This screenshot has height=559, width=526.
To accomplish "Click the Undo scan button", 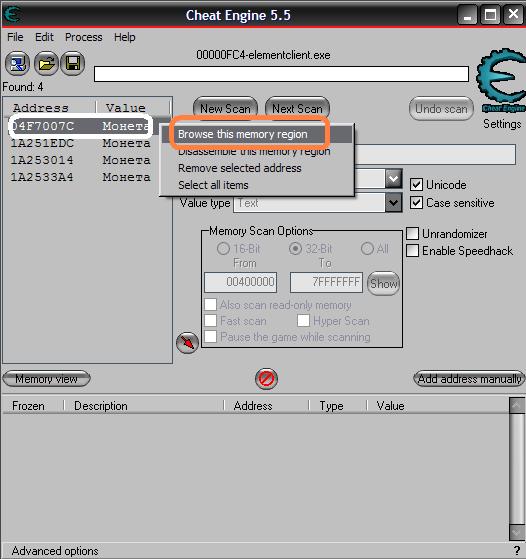I will (x=441, y=108).
